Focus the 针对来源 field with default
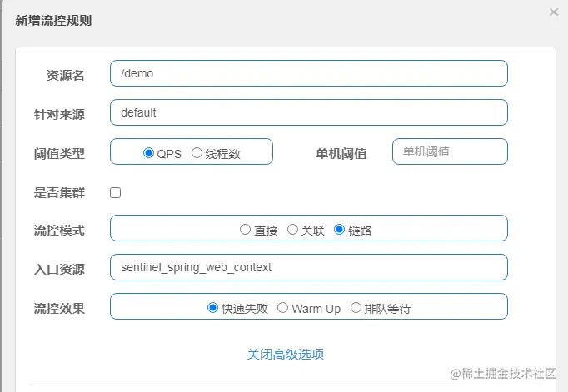Screen dimensions: 568x392 click(x=308, y=112)
